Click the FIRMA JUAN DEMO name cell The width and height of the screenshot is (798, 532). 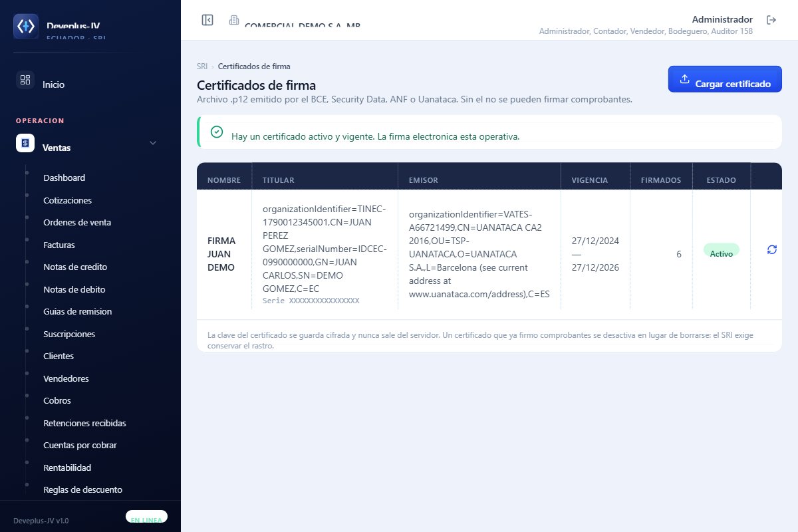click(221, 254)
